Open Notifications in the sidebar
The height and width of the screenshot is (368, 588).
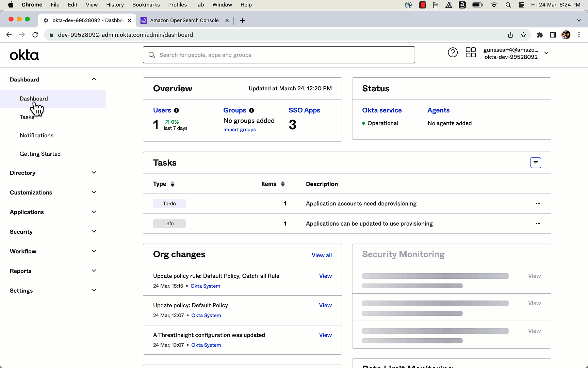point(36,136)
